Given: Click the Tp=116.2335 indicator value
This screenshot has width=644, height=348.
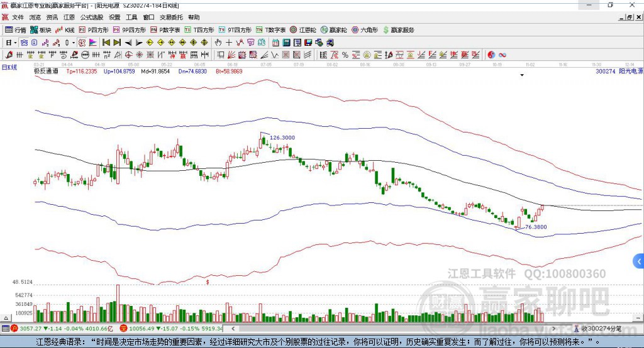Looking at the screenshot, I should (82, 71).
